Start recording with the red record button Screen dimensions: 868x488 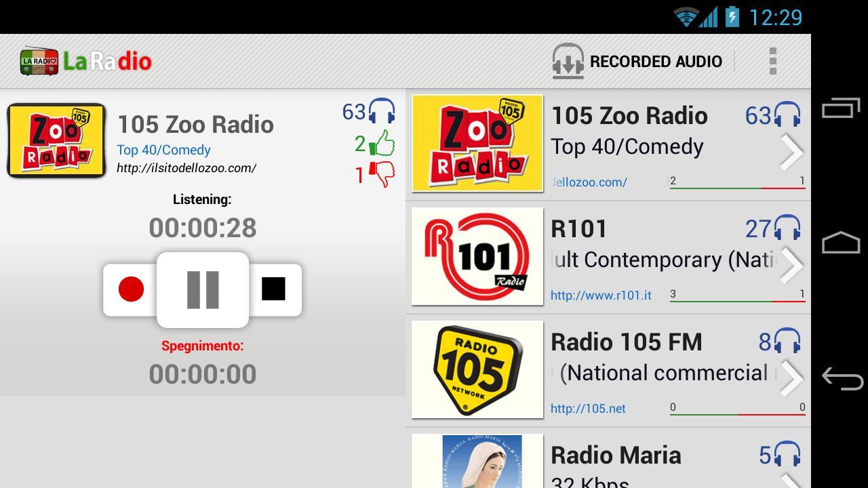coord(131,289)
